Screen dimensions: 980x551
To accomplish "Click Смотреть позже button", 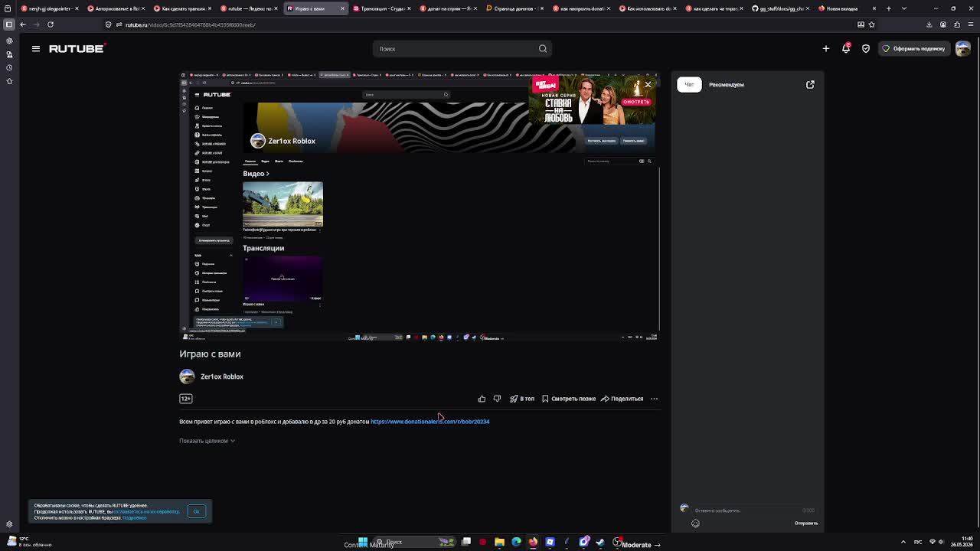I will click(x=569, y=399).
